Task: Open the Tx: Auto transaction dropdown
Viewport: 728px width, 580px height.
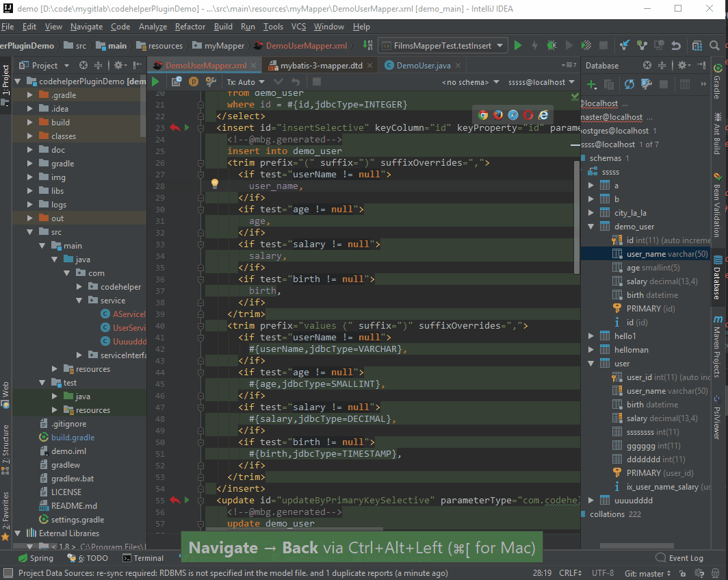Action: (x=246, y=81)
